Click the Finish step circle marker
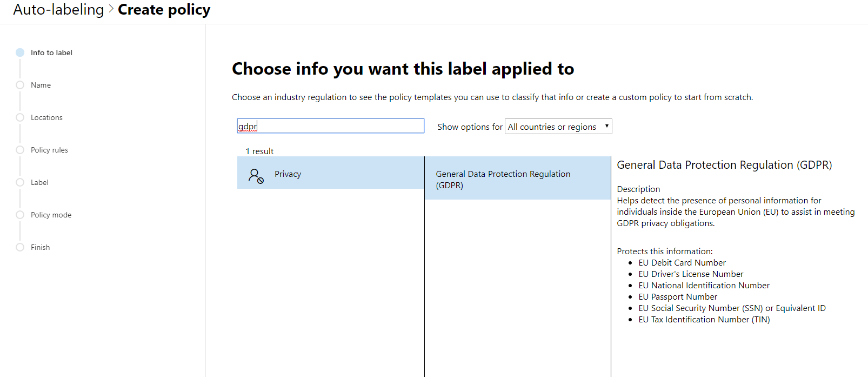868x377 pixels. coord(20,247)
